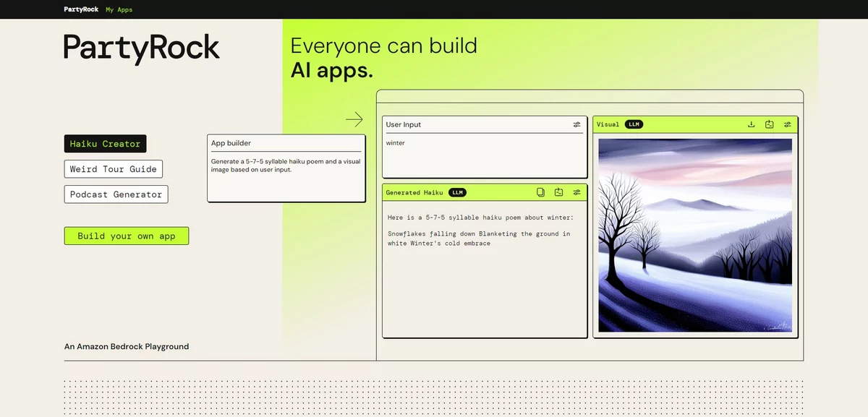Click Build your own app button
The image size is (868, 417).
[127, 236]
